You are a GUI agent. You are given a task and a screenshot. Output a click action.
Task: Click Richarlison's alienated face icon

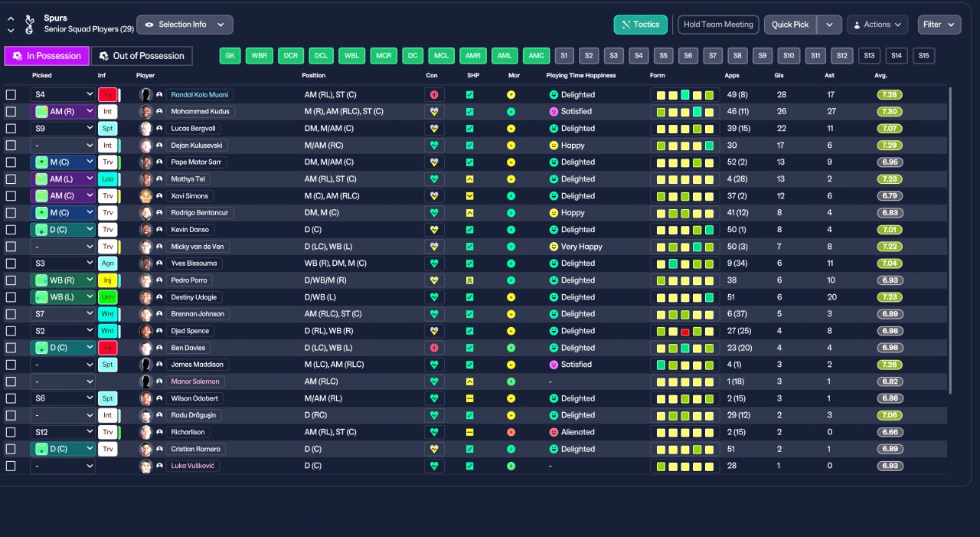coord(554,432)
